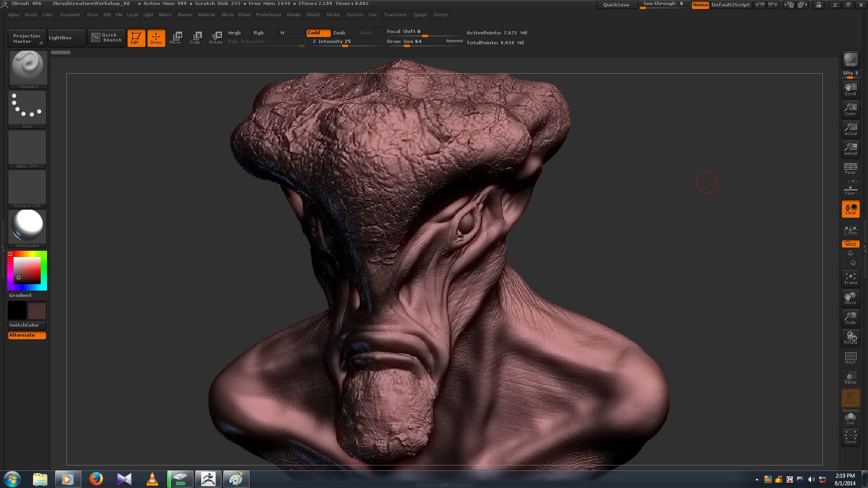Toggle Edit mode button
The width and height of the screenshot is (868, 488).
(136, 38)
